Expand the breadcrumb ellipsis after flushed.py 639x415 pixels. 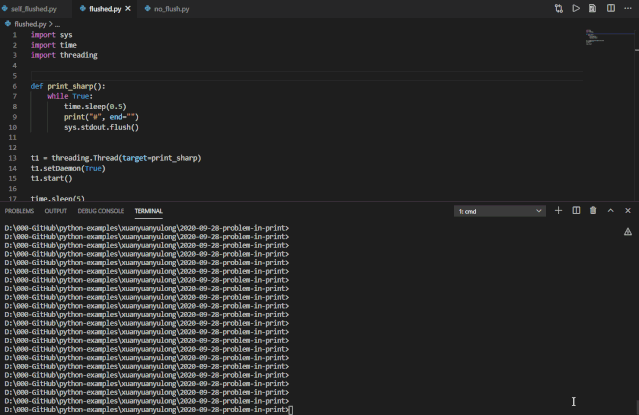[57, 23]
